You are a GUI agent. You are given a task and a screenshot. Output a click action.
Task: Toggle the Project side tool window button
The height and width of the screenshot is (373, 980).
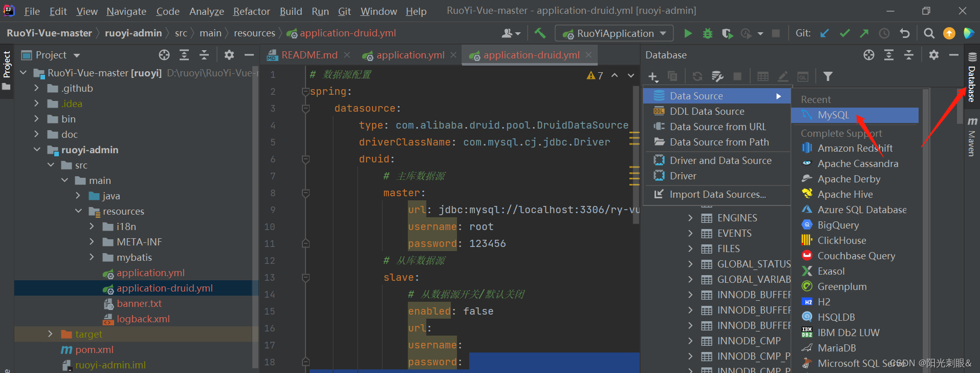[7, 70]
